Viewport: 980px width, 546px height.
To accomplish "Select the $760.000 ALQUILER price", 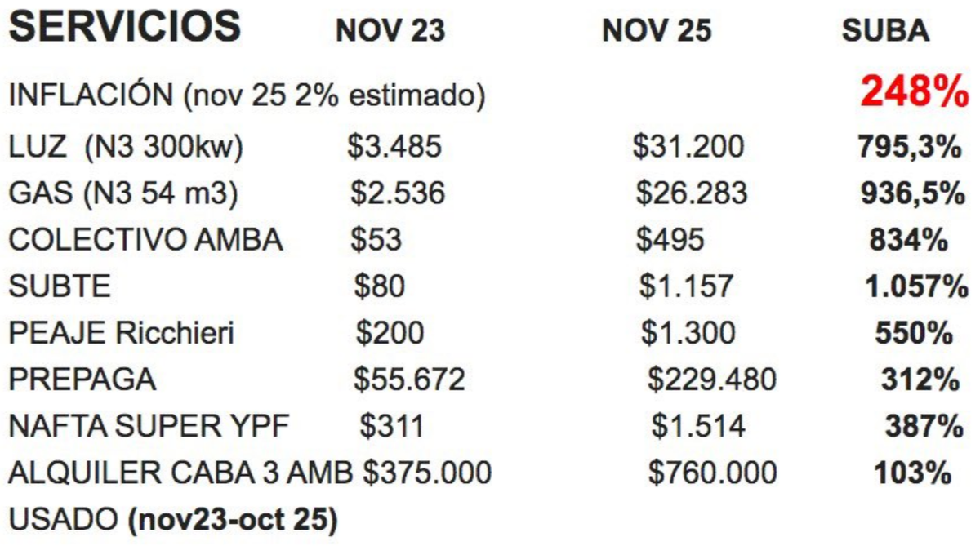I will [712, 473].
